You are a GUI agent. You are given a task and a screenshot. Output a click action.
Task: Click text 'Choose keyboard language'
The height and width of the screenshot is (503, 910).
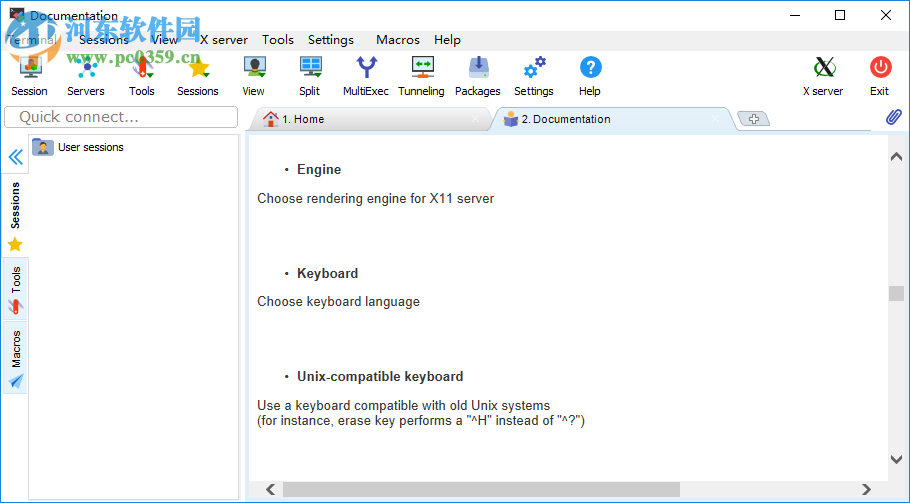point(338,302)
